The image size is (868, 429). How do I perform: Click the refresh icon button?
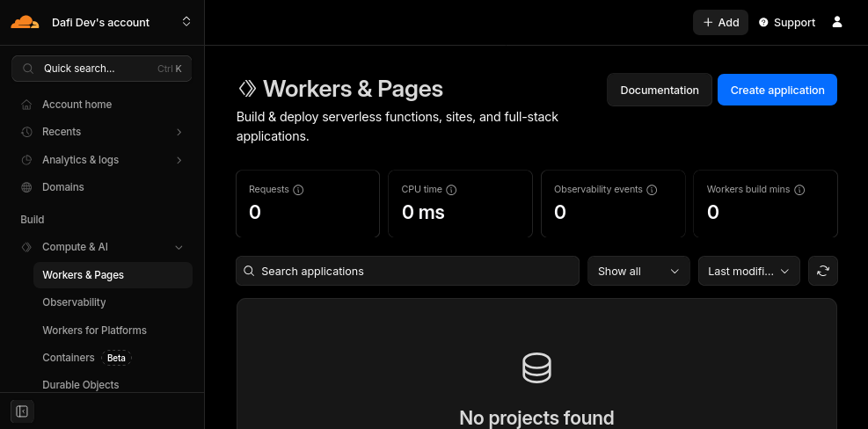coord(823,272)
